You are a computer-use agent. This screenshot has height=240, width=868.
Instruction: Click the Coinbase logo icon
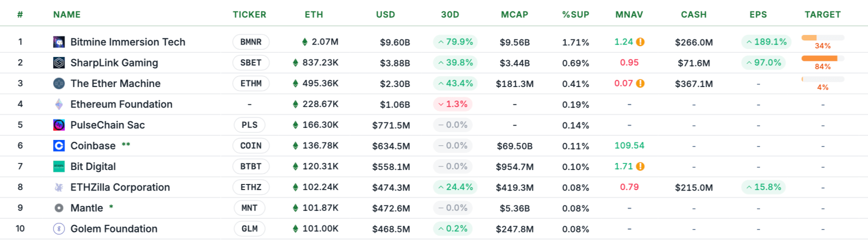pyautogui.click(x=59, y=146)
